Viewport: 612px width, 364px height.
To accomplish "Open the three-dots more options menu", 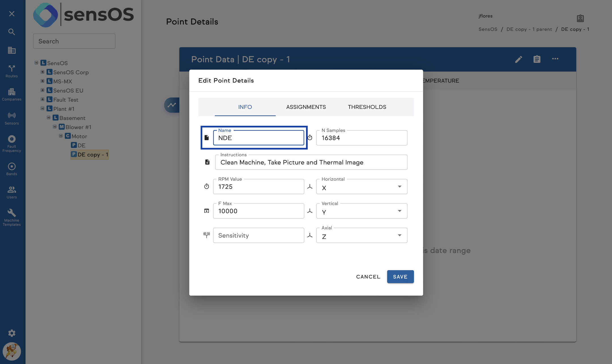I will [555, 59].
